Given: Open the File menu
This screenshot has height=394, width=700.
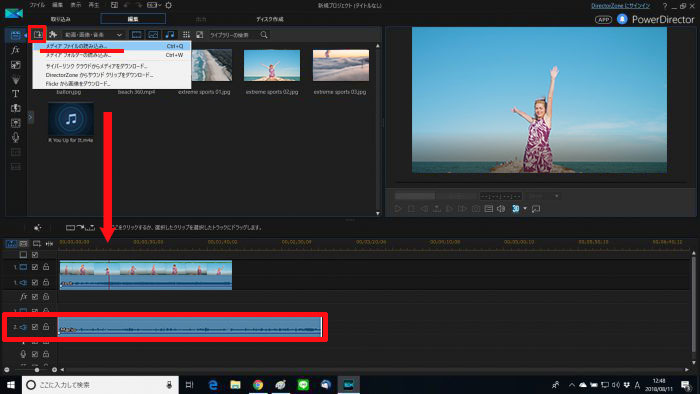Looking at the screenshot, I should [x=37, y=5].
